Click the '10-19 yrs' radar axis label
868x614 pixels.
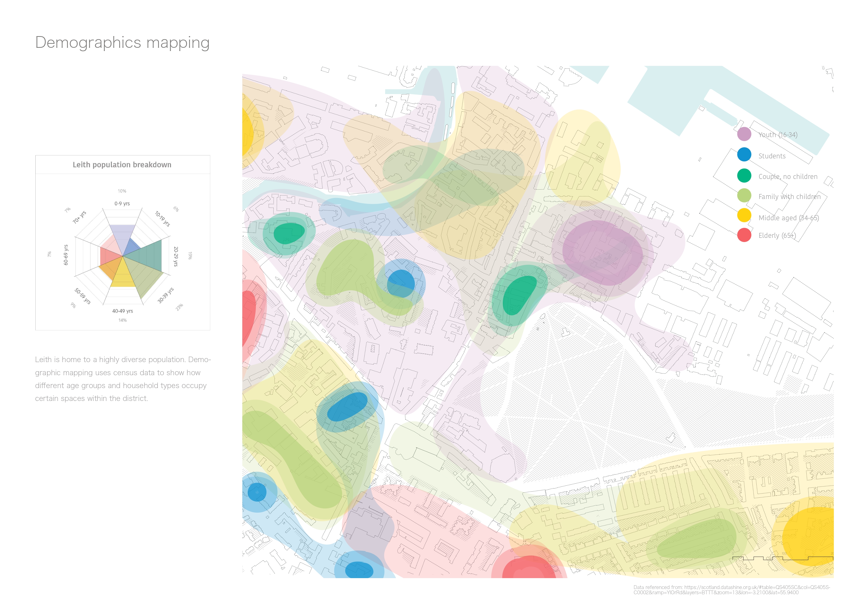(x=163, y=219)
